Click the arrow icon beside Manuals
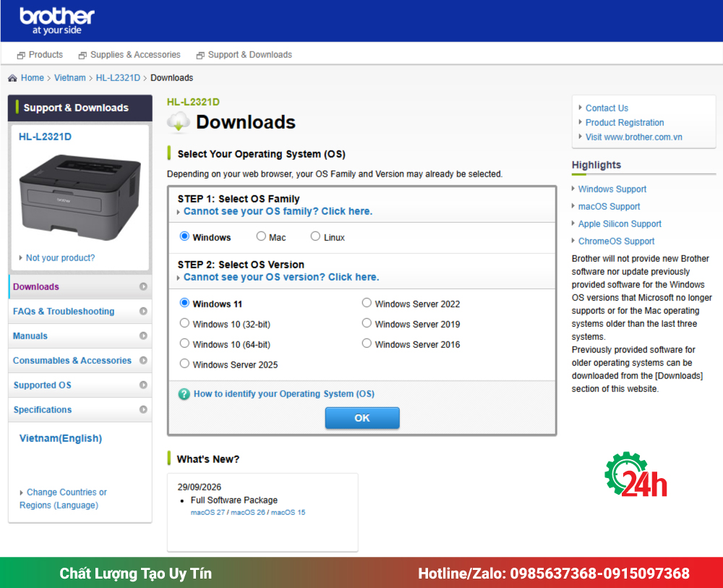This screenshot has height=588, width=723. click(x=143, y=336)
